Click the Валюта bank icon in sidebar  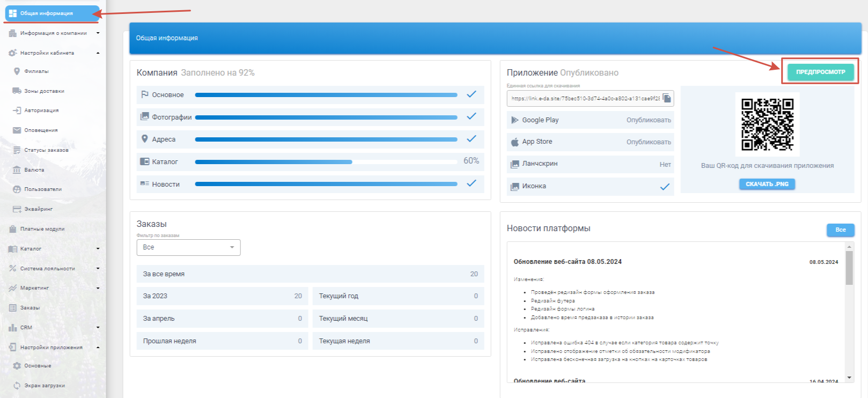coord(17,170)
